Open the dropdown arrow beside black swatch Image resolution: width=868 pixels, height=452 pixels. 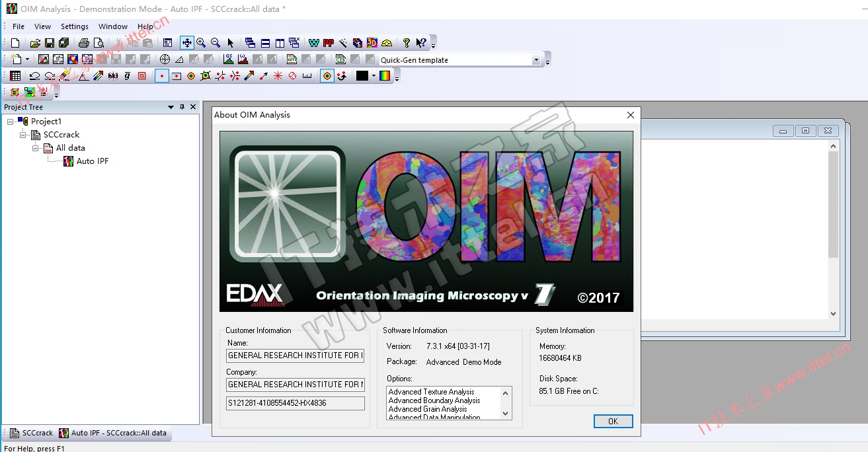pyautogui.click(x=373, y=76)
